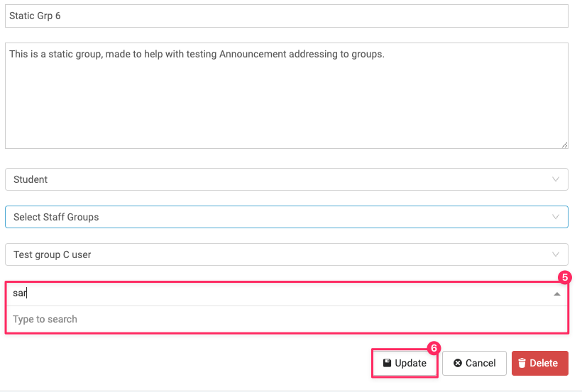
Task: Click the chevron arrow in the Student field
Action: [556, 179]
